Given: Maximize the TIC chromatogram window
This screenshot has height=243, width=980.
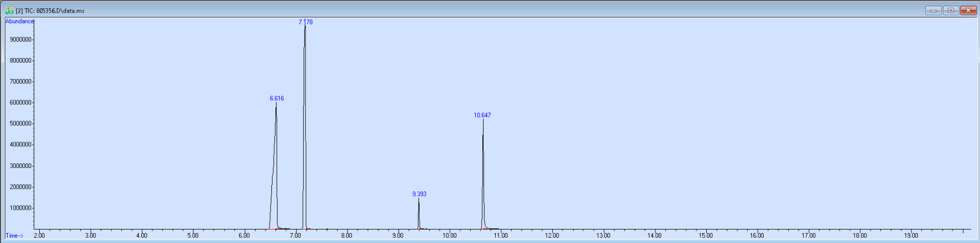Looking at the screenshot, I should [x=951, y=10].
